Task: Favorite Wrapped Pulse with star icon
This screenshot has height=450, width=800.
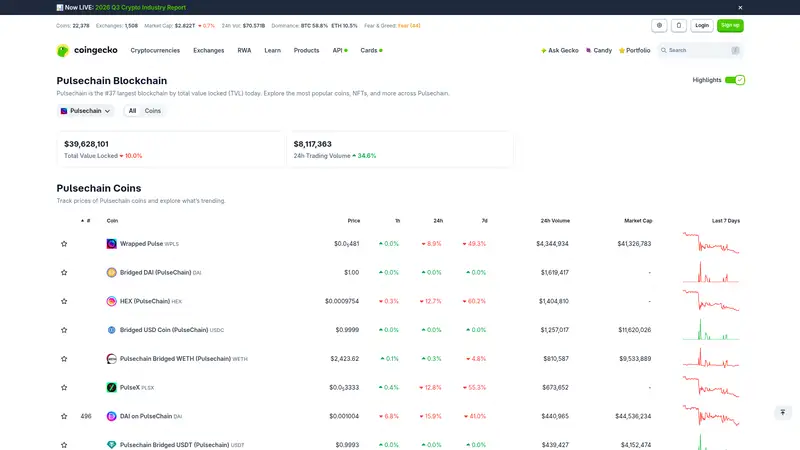Action: (64, 244)
